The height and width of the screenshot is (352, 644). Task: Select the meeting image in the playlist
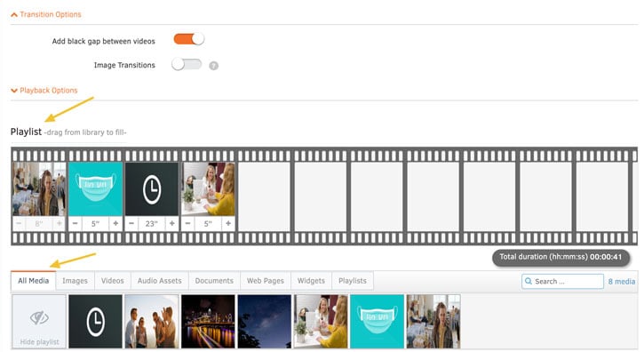click(x=208, y=188)
